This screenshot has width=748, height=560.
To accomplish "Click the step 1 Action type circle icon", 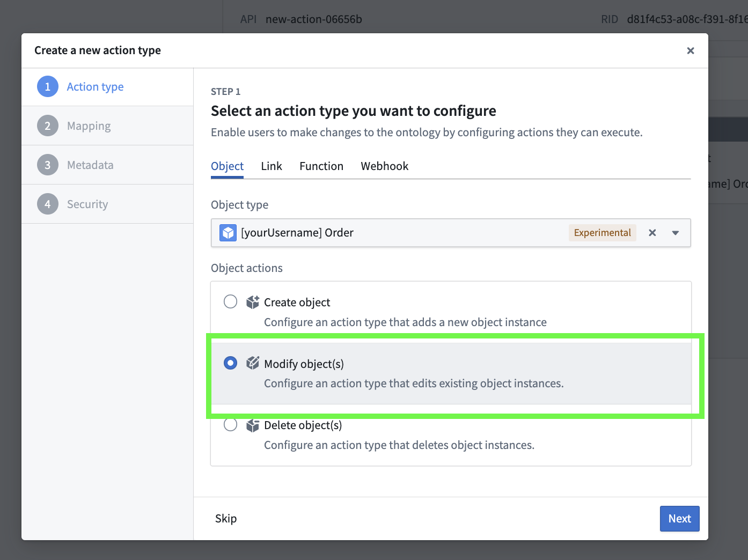I will pyautogui.click(x=47, y=86).
